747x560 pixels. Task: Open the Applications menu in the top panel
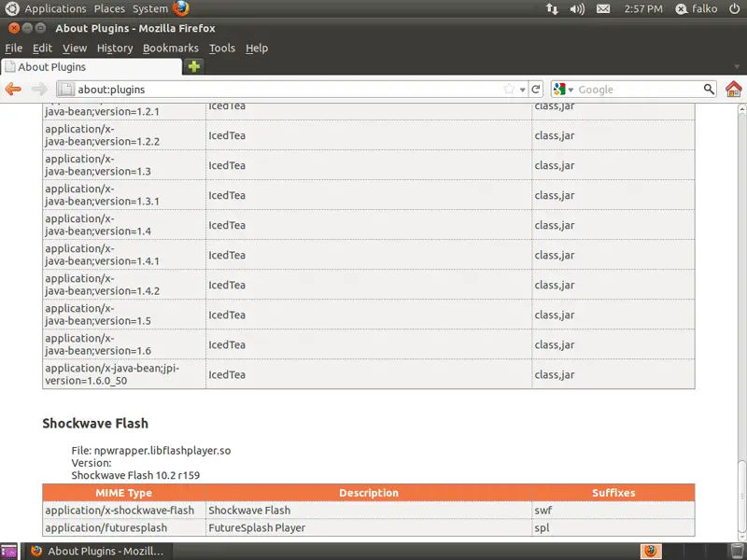[55, 8]
